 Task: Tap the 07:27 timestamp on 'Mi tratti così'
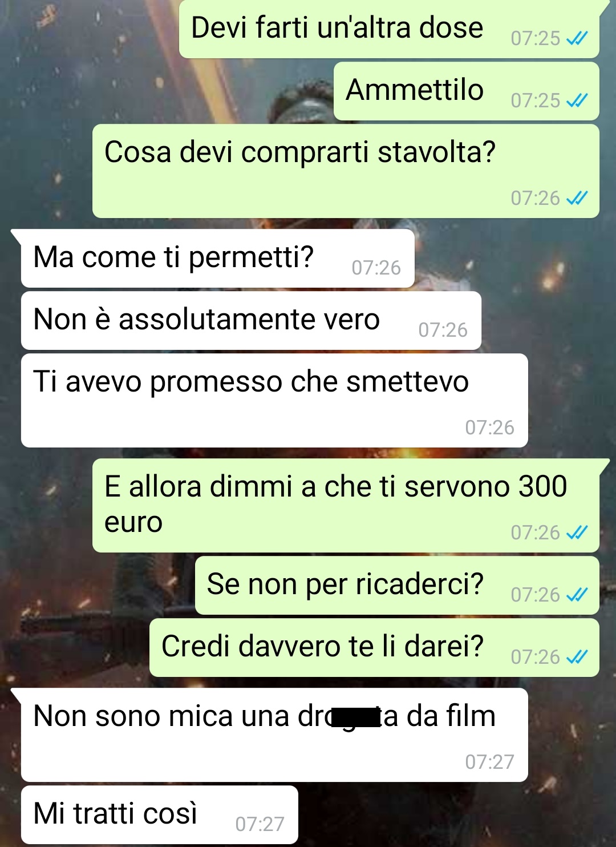pos(260,824)
